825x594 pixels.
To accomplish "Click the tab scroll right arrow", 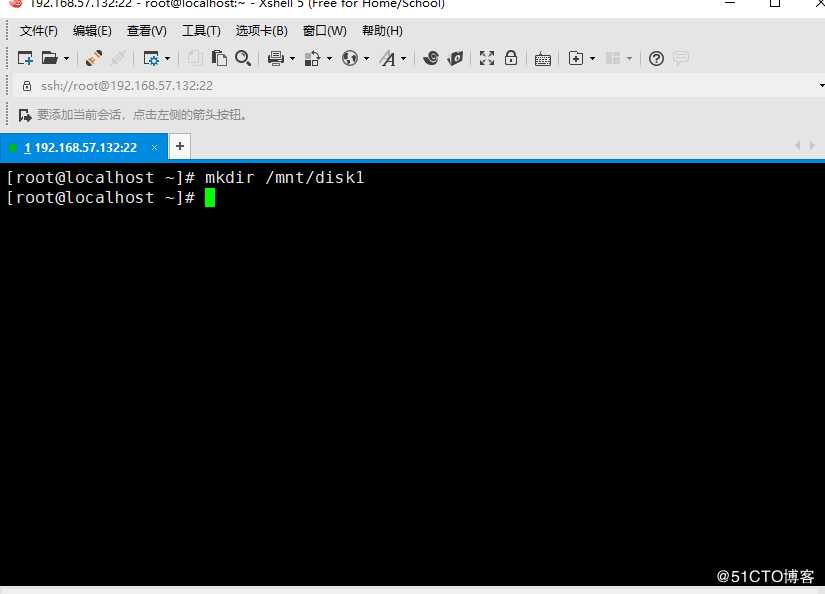I will [812, 145].
